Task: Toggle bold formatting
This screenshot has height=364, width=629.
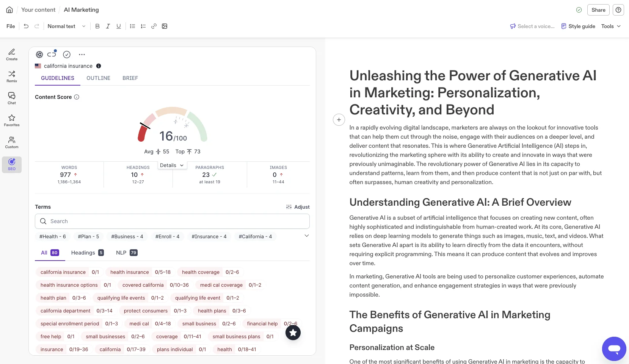Action: (97, 26)
